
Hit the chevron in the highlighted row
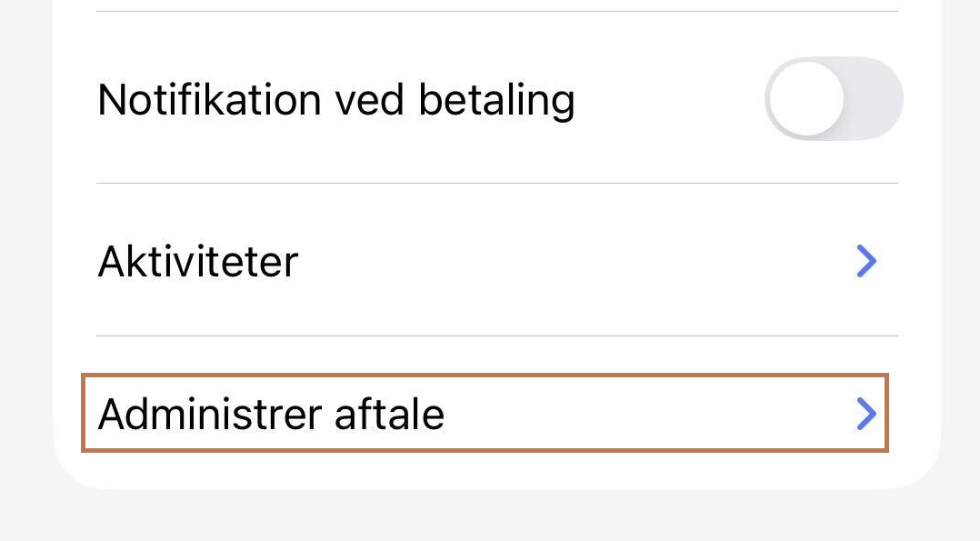click(x=866, y=415)
